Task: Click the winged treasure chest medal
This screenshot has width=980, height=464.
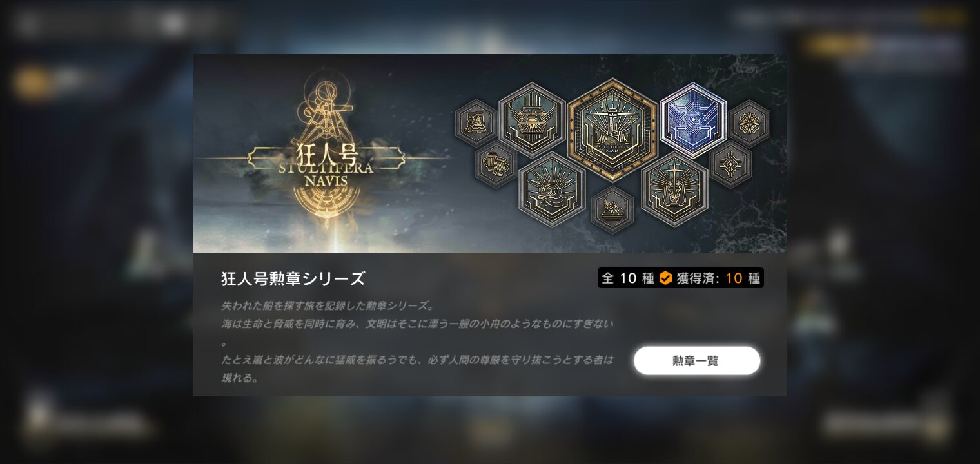Action: coord(533,120)
